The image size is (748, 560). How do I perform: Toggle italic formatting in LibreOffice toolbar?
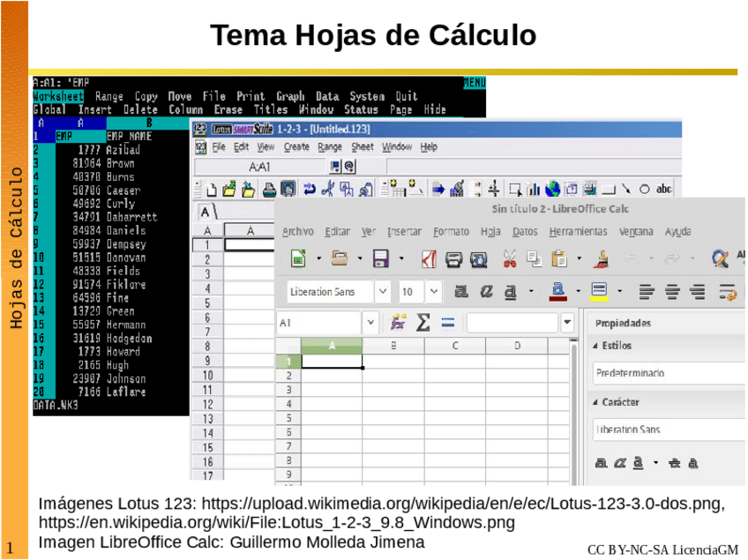(x=486, y=291)
